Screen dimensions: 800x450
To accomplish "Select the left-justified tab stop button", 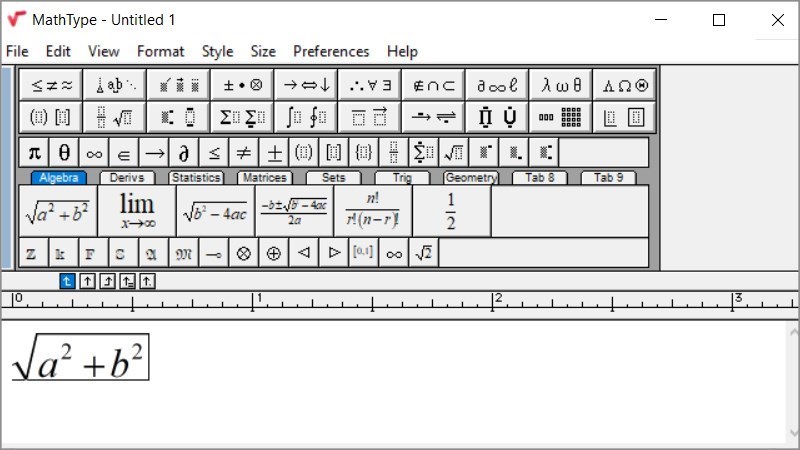I will (x=67, y=281).
